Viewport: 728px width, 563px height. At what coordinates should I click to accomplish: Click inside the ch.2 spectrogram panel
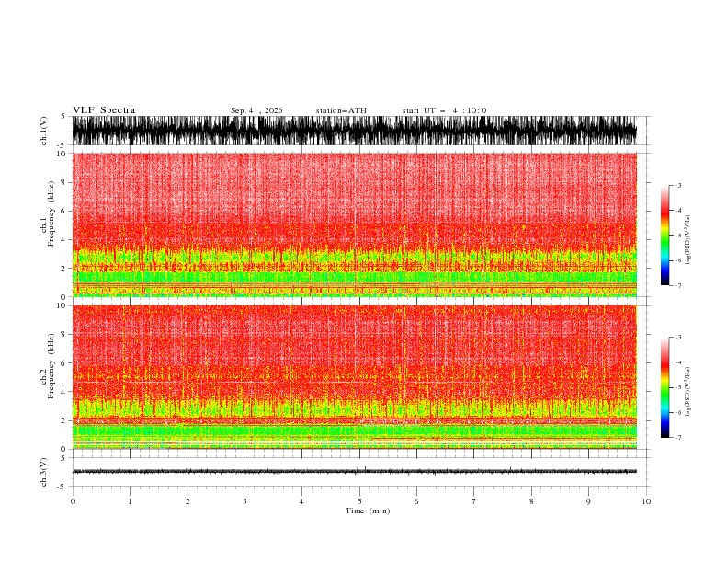tap(354, 377)
